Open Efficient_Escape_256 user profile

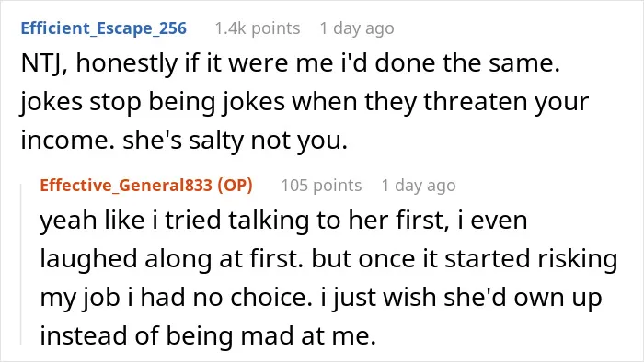(x=103, y=28)
